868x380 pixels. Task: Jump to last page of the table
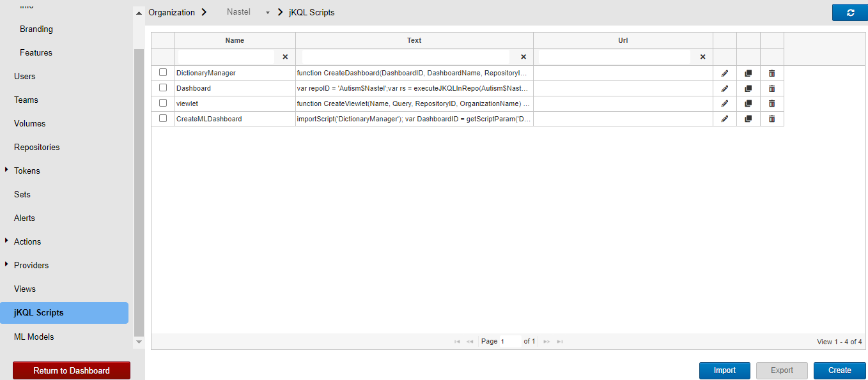coord(559,342)
